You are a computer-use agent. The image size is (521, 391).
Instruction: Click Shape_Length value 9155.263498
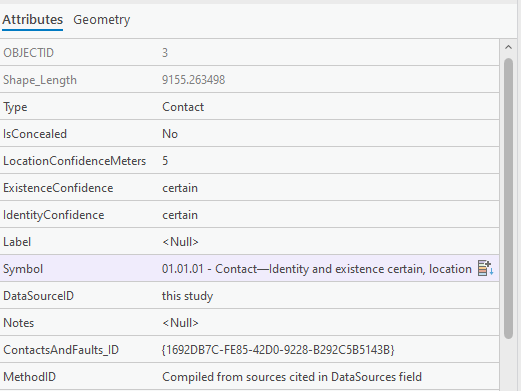[x=194, y=80]
